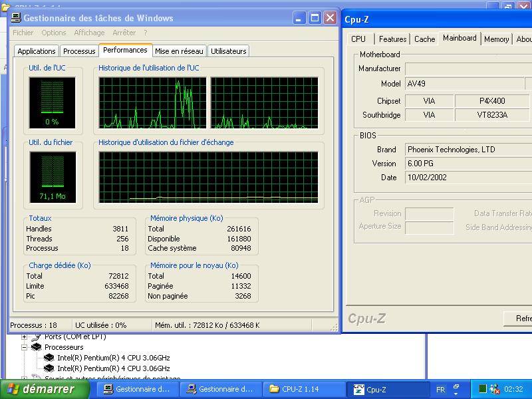Select first Pentium 4 CPU device icon
The image size is (532, 399).
pyautogui.click(x=49, y=358)
